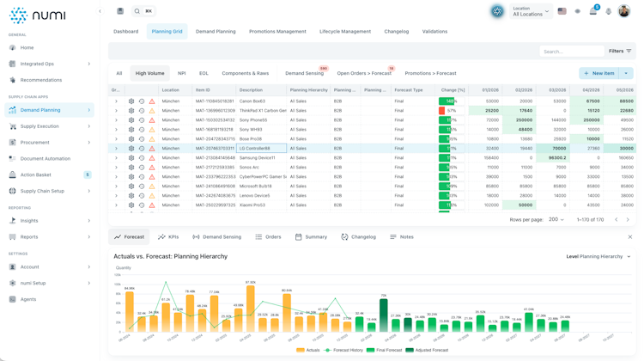Click the New Item button

599,73
